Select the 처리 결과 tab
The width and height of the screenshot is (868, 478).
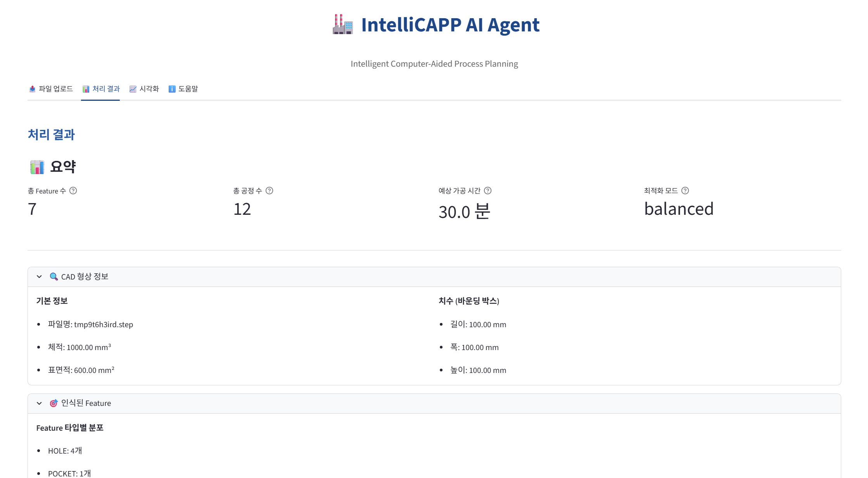click(101, 89)
